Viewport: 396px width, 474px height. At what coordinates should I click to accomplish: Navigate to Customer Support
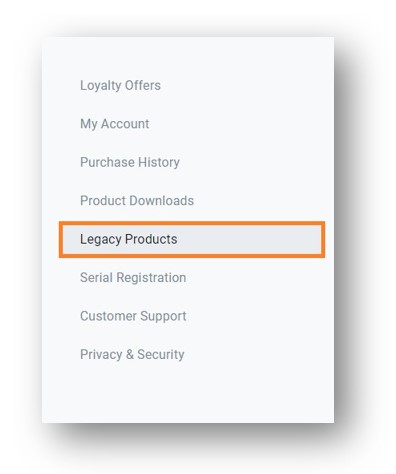click(x=133, y=316)
